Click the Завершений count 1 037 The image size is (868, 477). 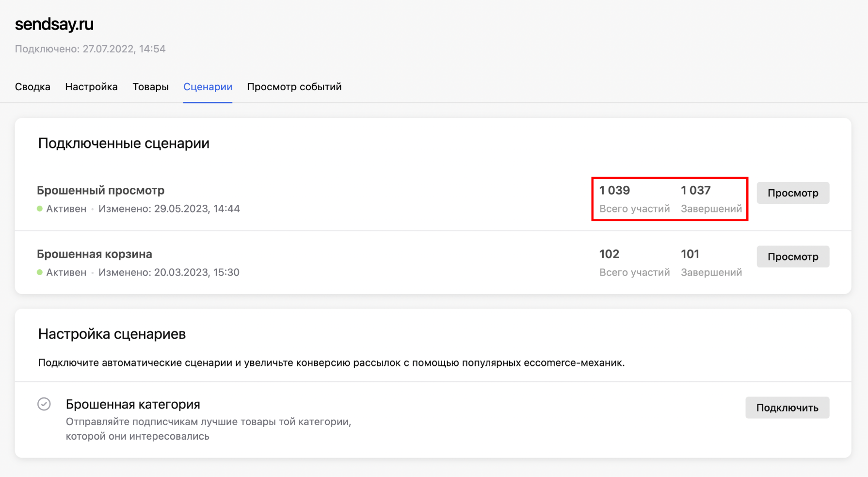695,190
